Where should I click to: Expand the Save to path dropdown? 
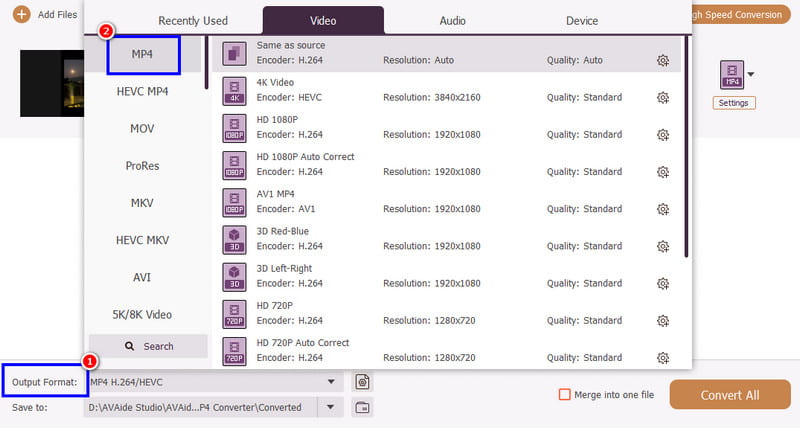331,407
